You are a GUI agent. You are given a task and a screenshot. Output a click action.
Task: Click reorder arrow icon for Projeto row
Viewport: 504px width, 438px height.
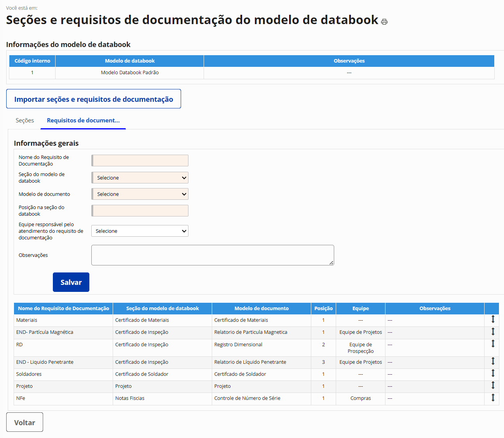click(493, 385)
